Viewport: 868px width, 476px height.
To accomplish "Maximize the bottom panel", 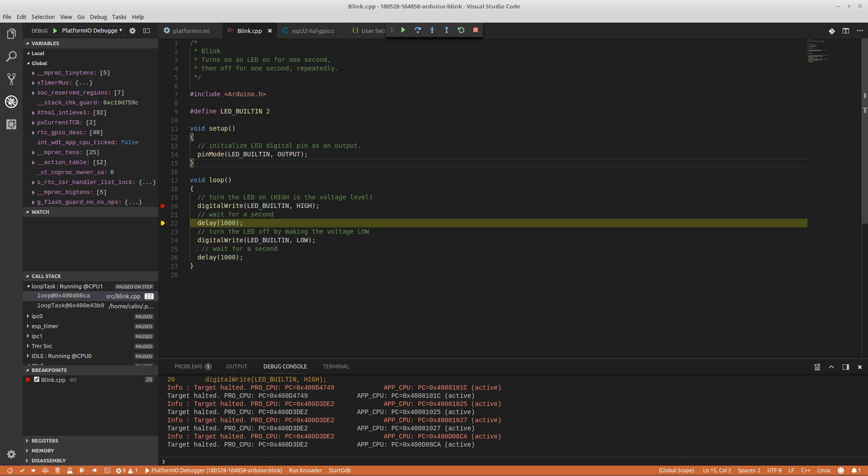I will click(831, 367).
